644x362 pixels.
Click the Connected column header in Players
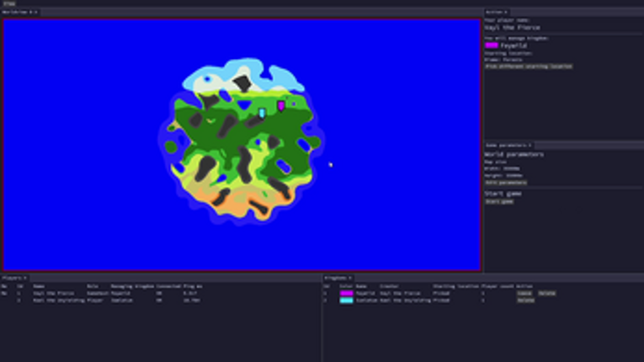click(168, 286)
